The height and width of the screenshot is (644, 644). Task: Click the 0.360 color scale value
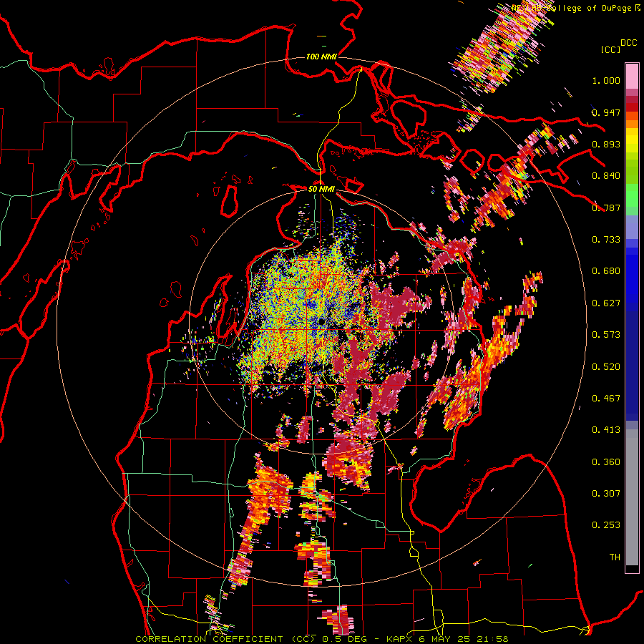[x=606, y=462]
